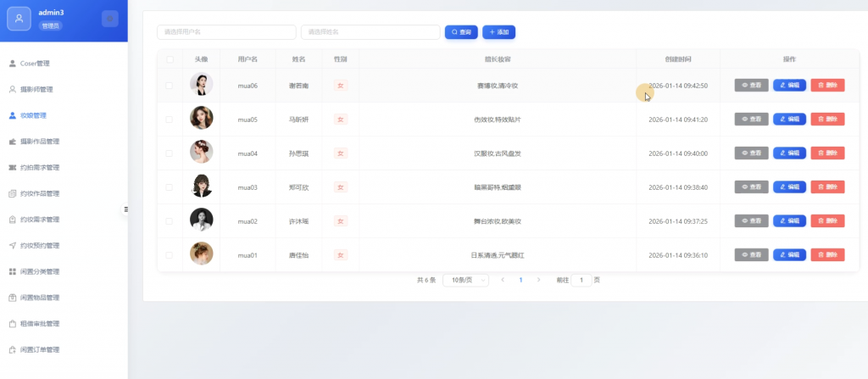Collapse the sidebar with the handle icon
Screen dimensions: 868x379
[x=125, y=209]
